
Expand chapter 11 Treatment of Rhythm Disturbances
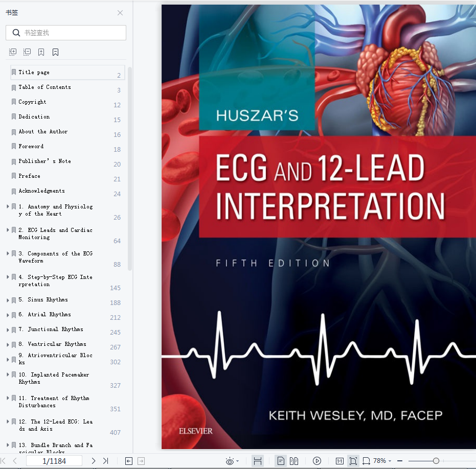8,398
